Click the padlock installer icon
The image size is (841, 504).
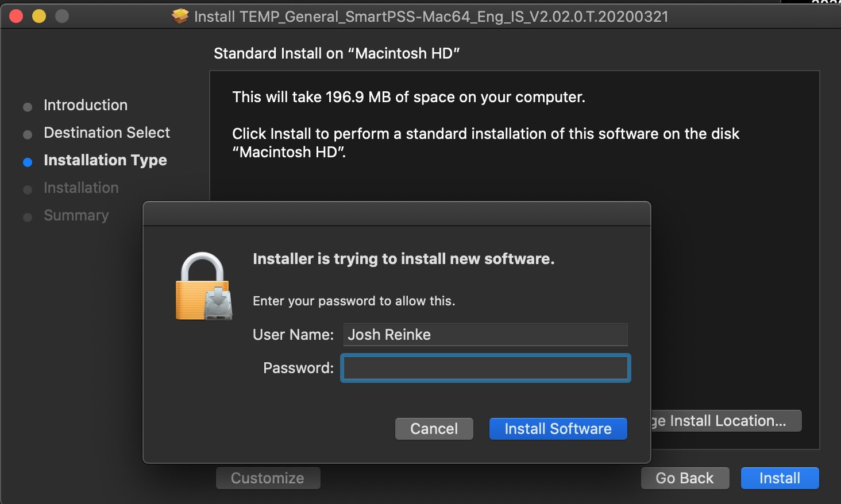[204, 286]
